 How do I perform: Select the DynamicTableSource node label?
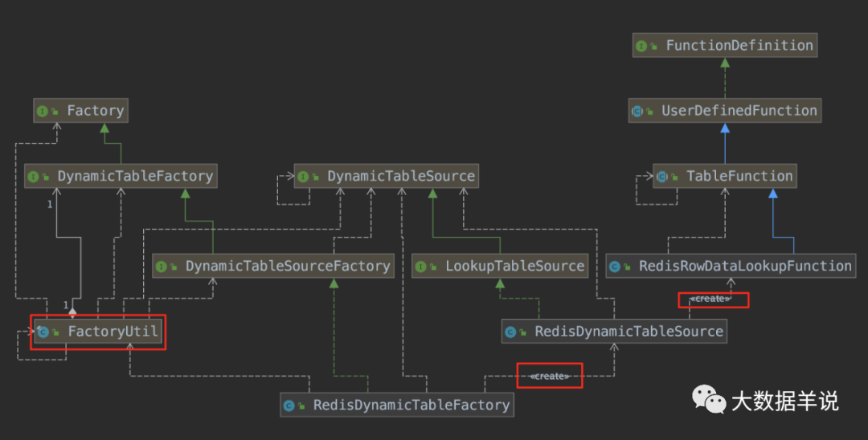click(x=401, y=176)
